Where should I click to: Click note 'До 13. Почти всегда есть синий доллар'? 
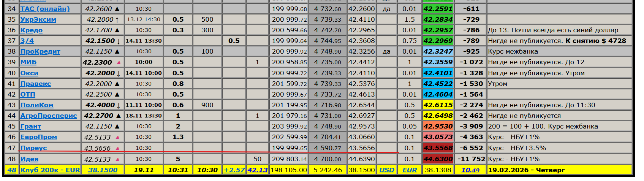(553, 30)
